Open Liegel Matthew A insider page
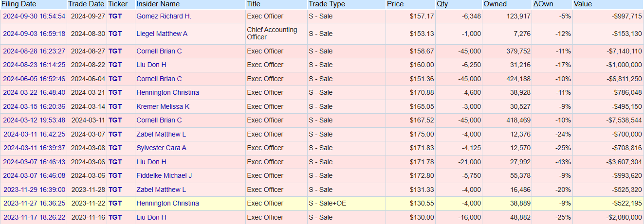 click(x=162, y=34)
